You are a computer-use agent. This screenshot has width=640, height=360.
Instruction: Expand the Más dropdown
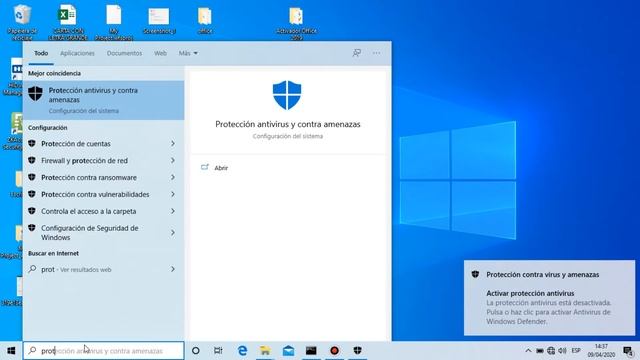coord(188,53)
